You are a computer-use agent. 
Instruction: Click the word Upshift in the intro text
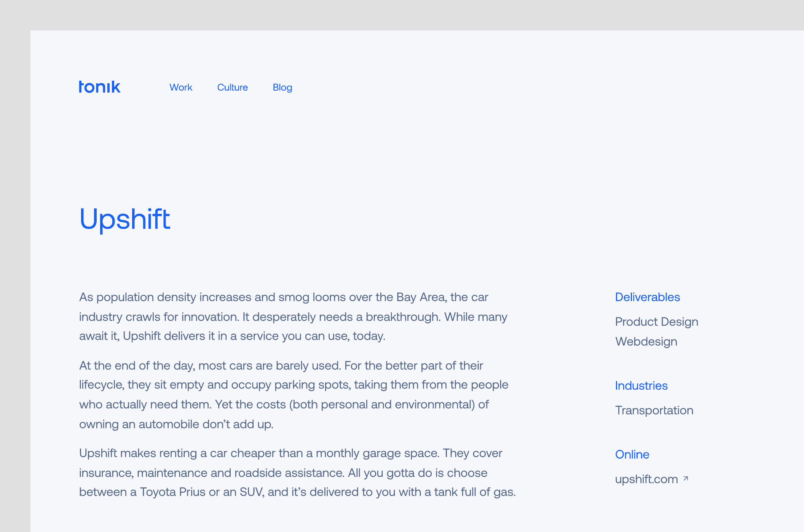(143, 336)
